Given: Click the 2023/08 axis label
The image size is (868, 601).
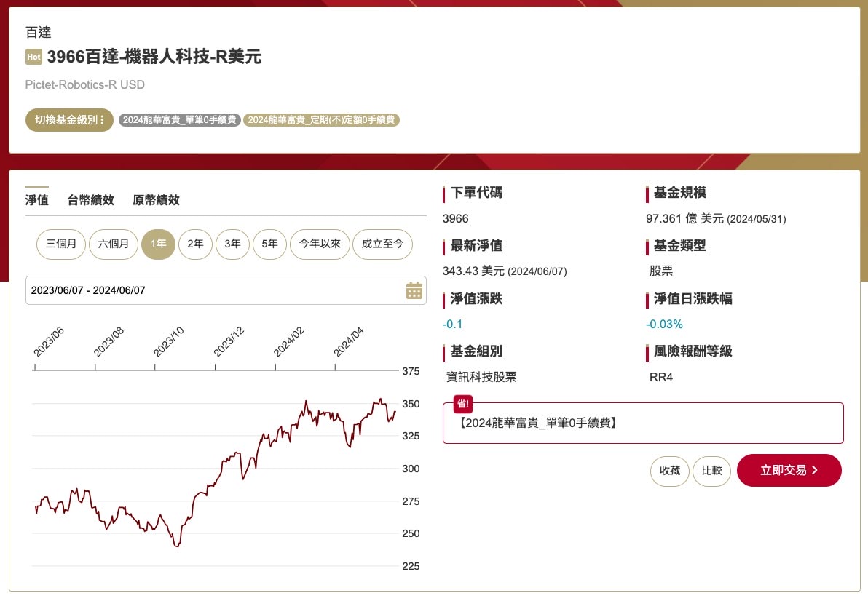Looking at the screenshot, I should coord(108,342).
